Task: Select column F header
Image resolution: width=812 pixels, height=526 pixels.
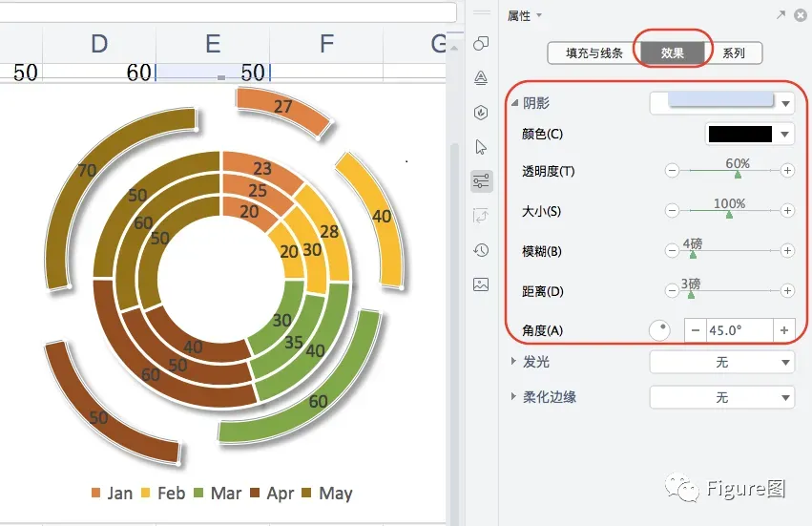Action: 326,44
